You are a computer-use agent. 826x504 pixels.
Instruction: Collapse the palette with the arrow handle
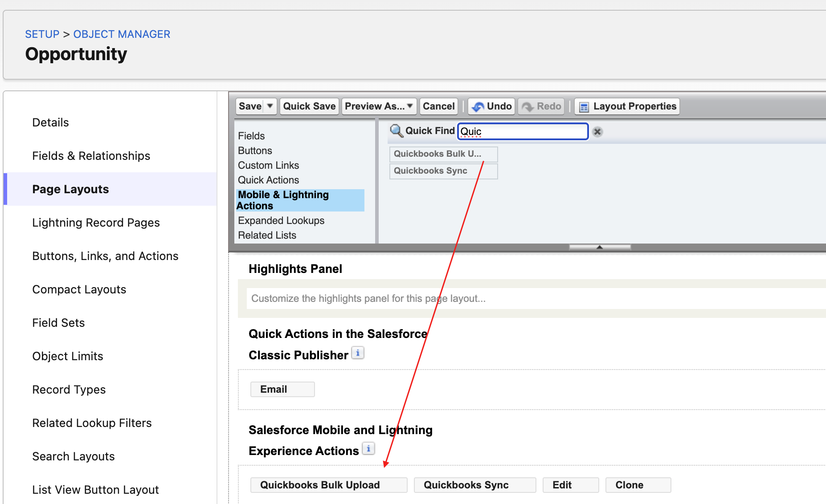[x=600, y=247]
